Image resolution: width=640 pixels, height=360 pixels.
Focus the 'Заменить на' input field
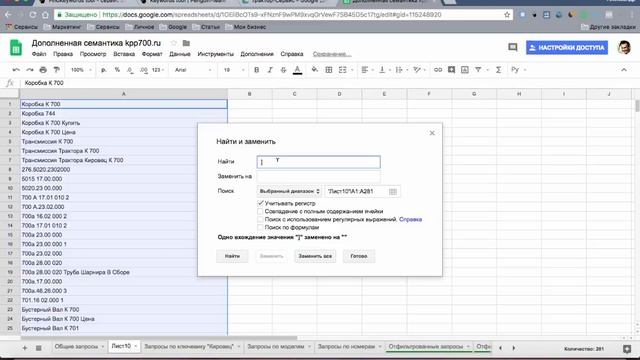tap(318, 176)
